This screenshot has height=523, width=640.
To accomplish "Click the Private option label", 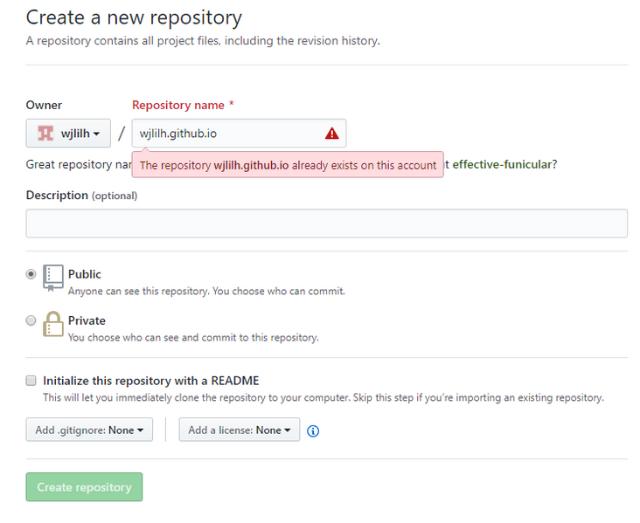I will click(x=86, y=321).
